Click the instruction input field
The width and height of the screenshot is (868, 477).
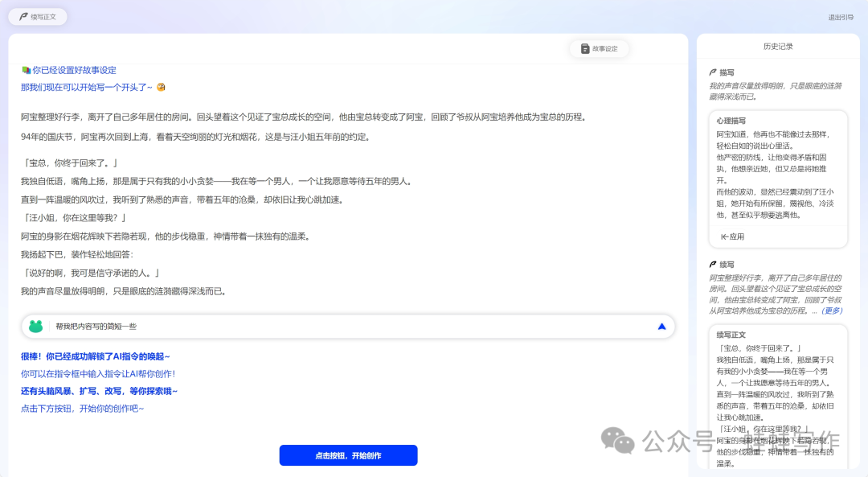pyautogui.click(x=241, y=327)
